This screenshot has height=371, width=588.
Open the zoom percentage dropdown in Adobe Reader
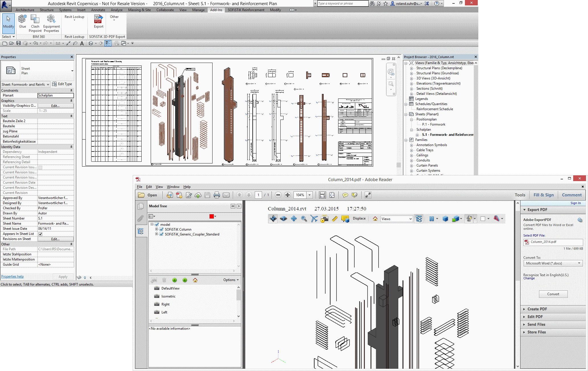(x=310, y=195)
